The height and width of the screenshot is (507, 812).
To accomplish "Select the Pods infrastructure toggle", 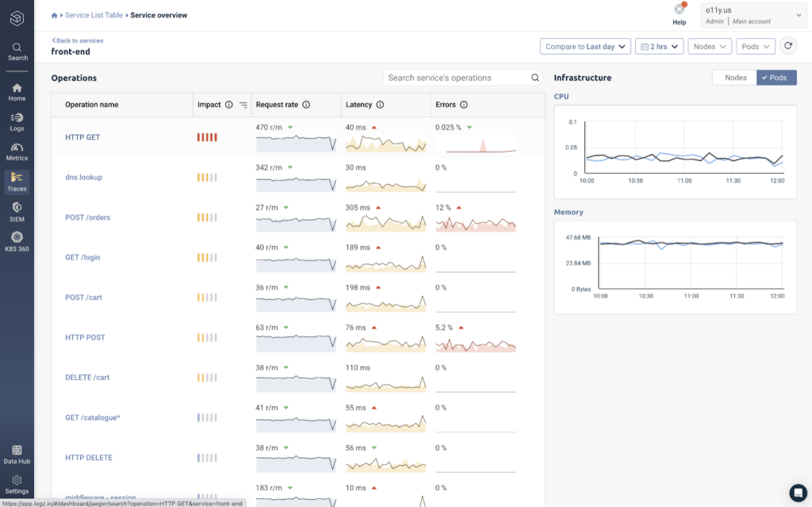I will coord(776,78).
